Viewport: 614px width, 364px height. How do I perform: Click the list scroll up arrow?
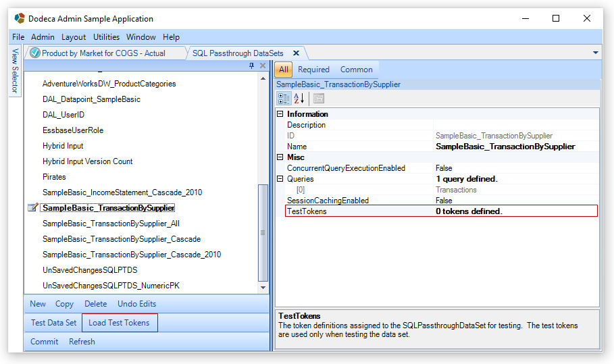click(x=263, y=78)
